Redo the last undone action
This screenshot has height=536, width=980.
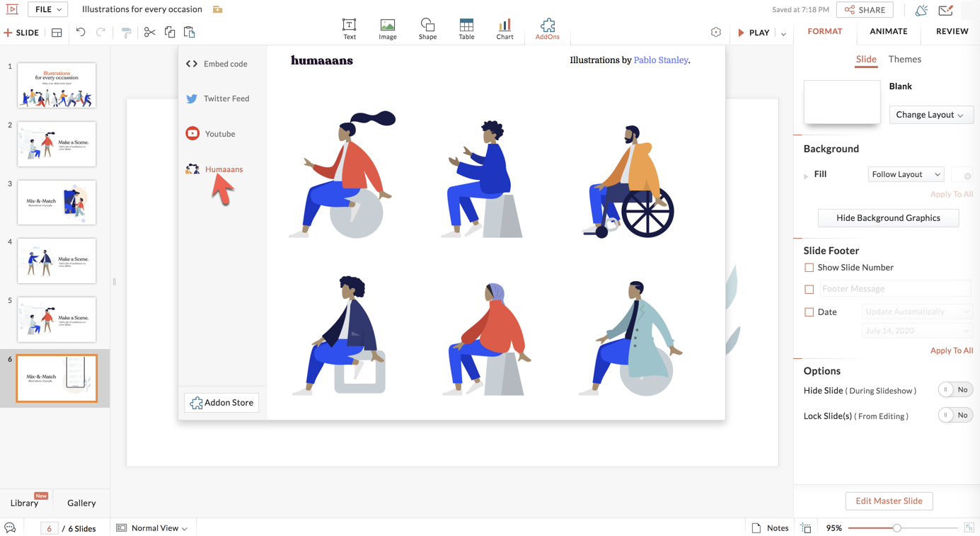(100, 33)
